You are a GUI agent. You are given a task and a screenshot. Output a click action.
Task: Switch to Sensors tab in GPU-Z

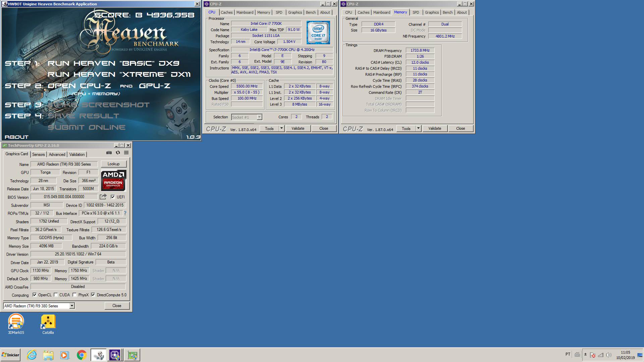click(x=38, y=155)
